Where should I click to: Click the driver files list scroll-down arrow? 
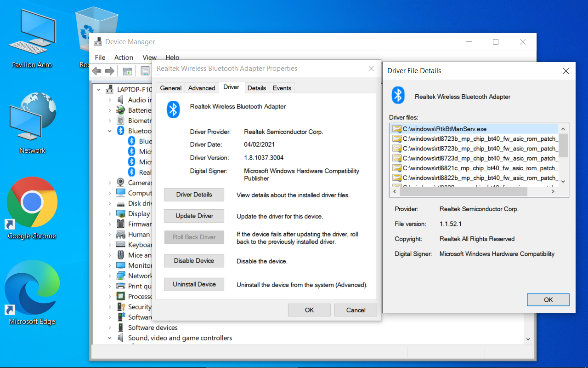(x=564, y=182)
